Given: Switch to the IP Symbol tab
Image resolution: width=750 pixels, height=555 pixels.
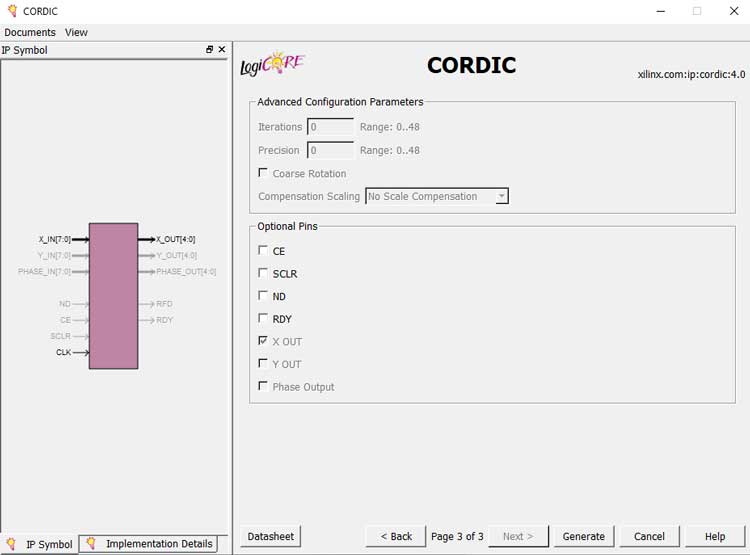Looking at the screenshot, I should point(39,544).
